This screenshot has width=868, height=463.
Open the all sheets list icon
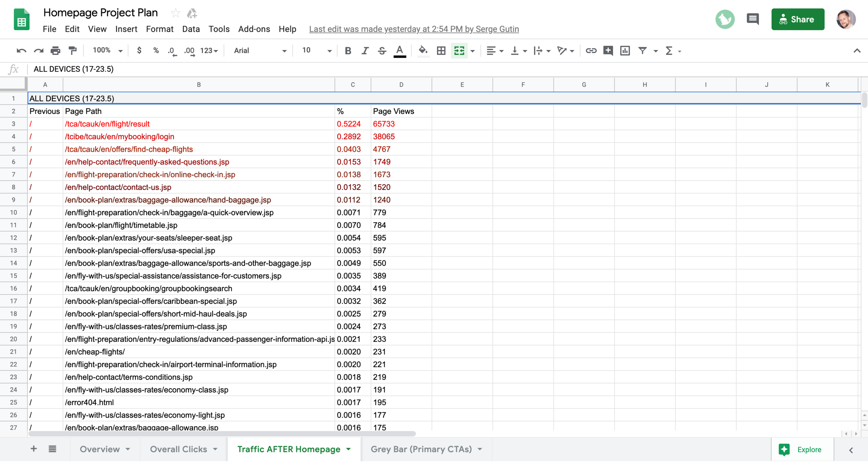point(52,449)
